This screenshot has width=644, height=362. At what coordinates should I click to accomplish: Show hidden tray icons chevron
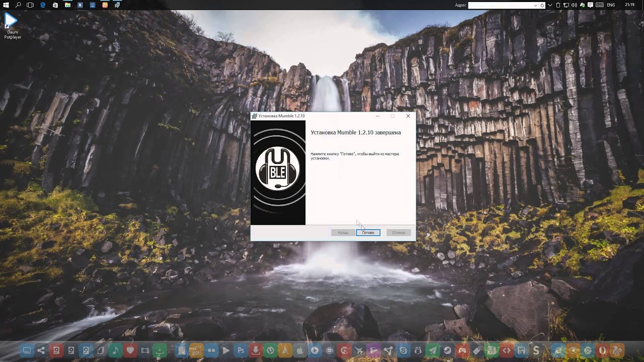click(x=550, y=5)
